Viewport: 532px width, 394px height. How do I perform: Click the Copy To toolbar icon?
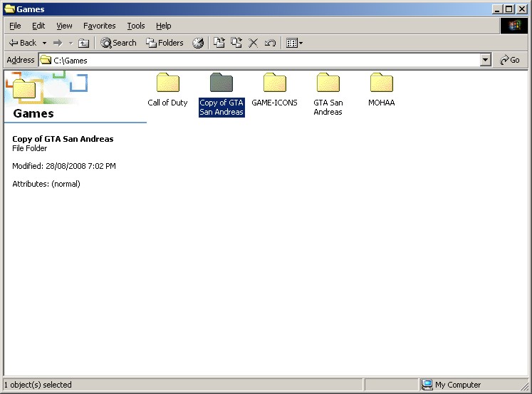236,43
